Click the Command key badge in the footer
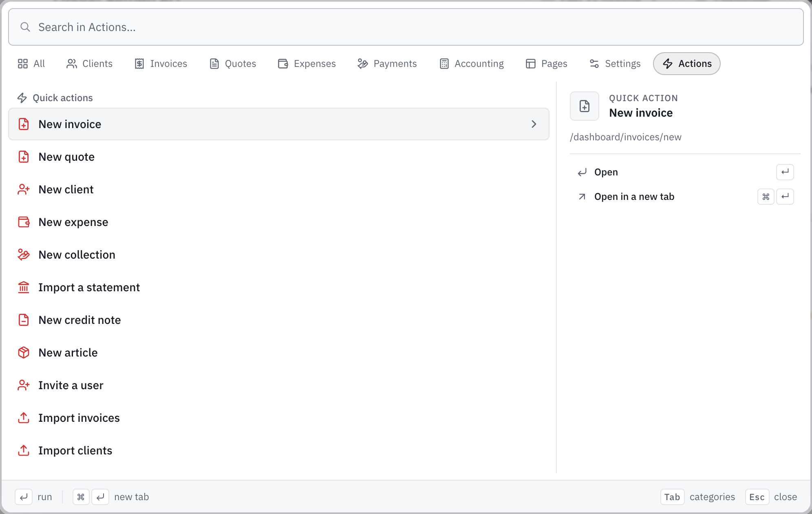Viewport: 812px width, 514px height. (81, 497)
